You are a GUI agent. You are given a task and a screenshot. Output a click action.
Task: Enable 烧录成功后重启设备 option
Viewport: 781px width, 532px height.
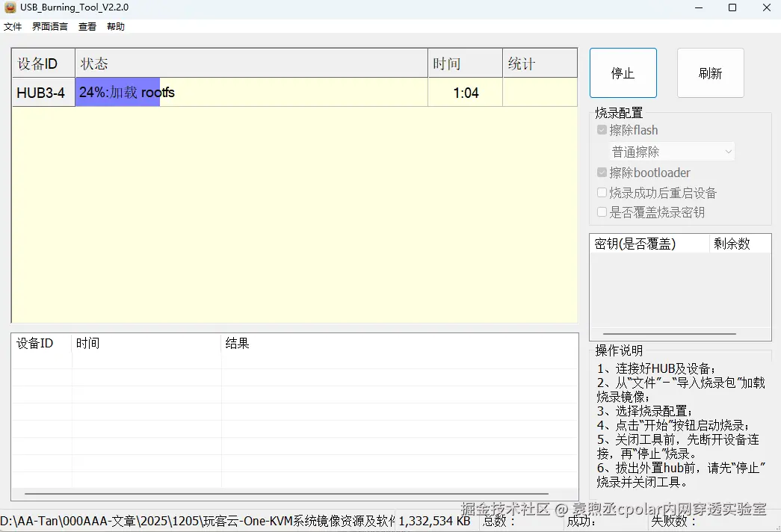(602, 192)
